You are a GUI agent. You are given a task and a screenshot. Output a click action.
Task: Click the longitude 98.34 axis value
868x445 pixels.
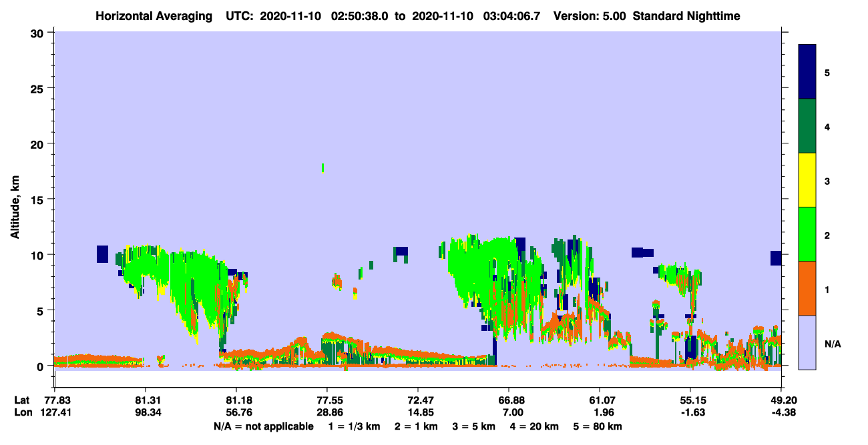pyautogui.click(x=145, y=413)
